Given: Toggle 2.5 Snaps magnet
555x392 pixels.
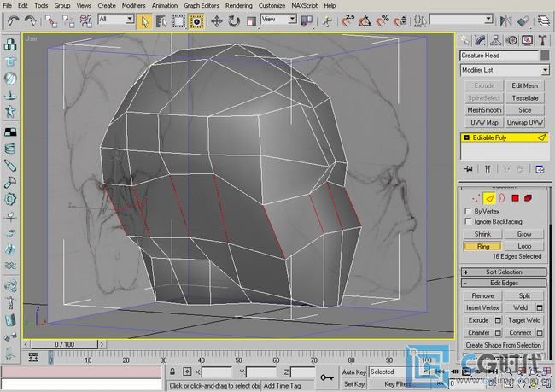Looking at the screenshot, I should click(348, 20).
